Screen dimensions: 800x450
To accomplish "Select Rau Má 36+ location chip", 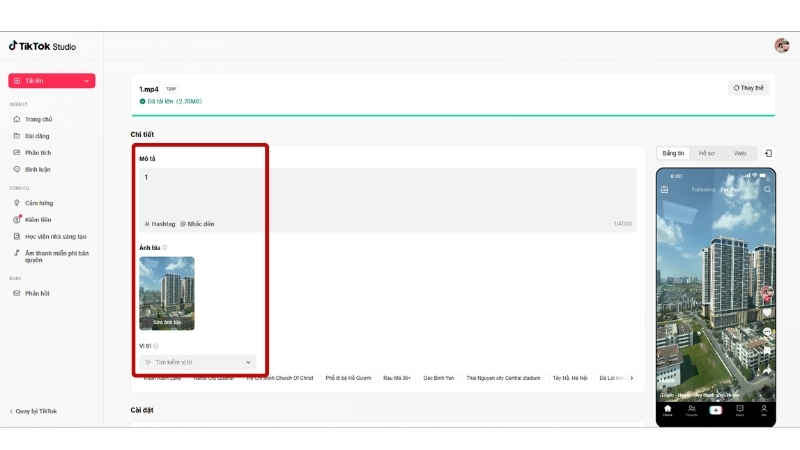I will tap(397, 378).
